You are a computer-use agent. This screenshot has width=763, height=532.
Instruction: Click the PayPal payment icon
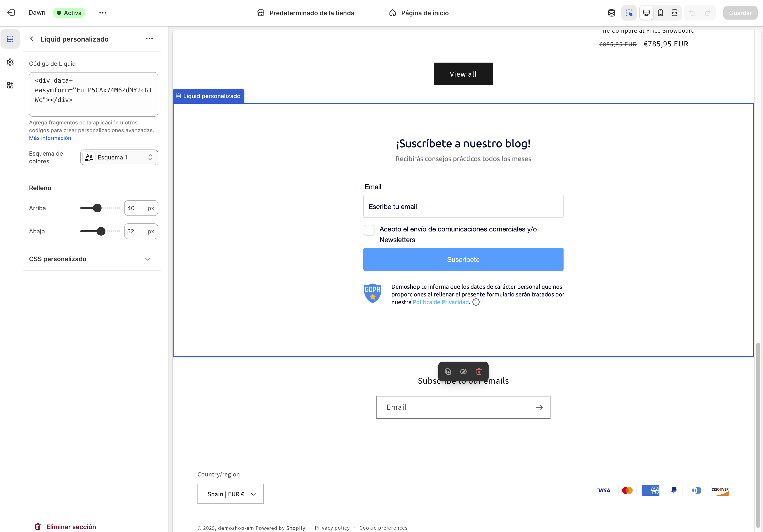[674, 490]
